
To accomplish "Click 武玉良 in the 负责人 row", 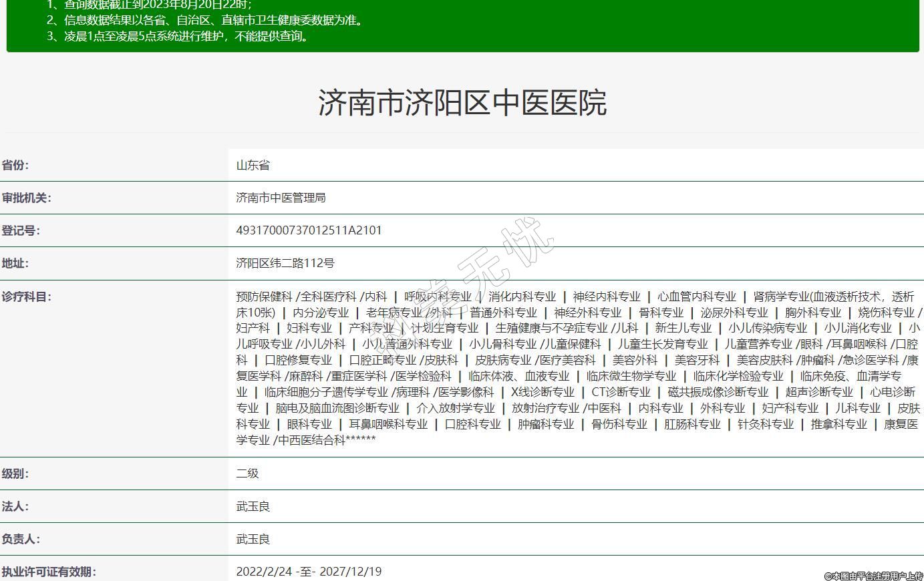I will 253,540.
